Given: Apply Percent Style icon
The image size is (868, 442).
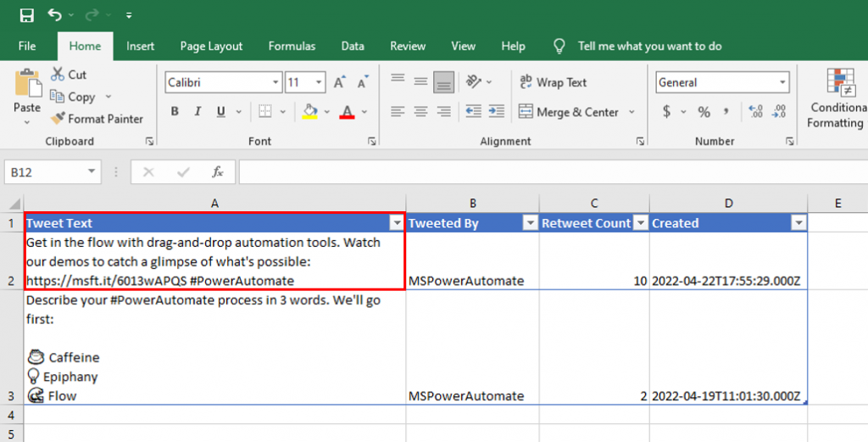Looking at the screenshot, I should (704, 112).
